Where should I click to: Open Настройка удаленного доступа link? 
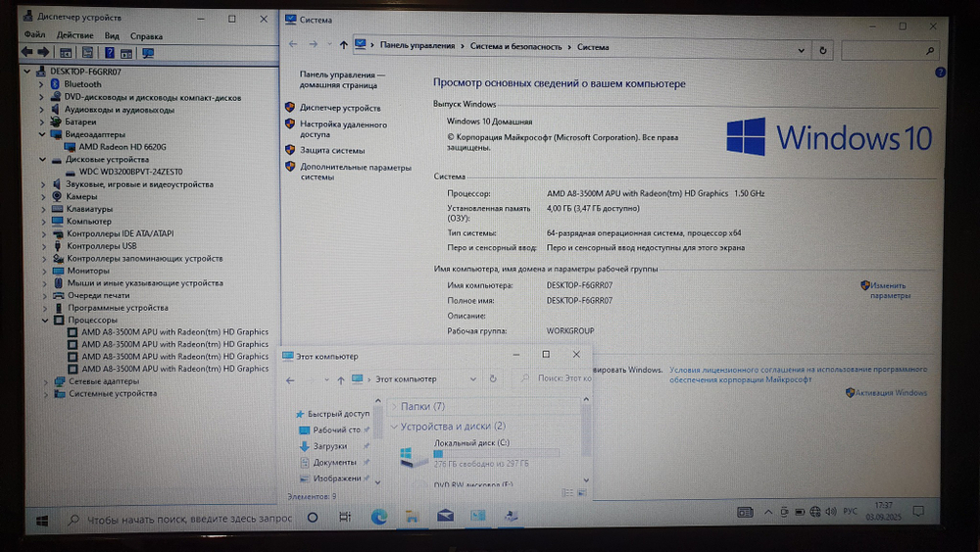click(x=343, y=128)
